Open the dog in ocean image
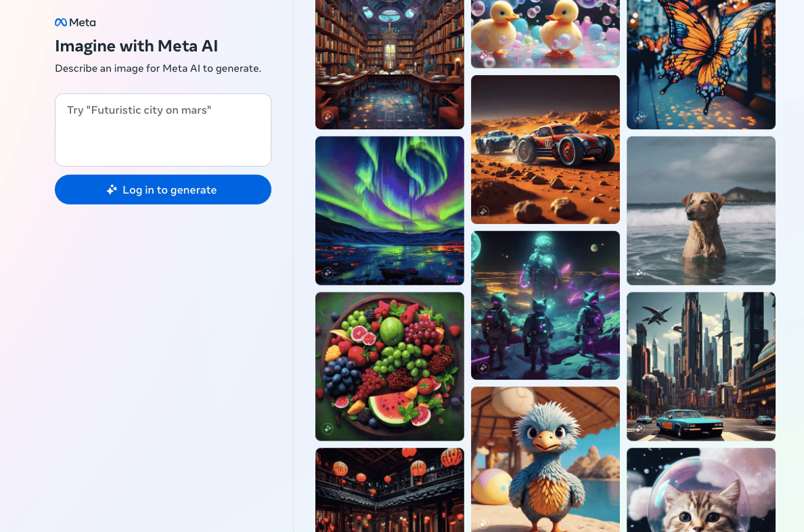The height and width of the screenshot is (532, 804). [x=701, y=211]
